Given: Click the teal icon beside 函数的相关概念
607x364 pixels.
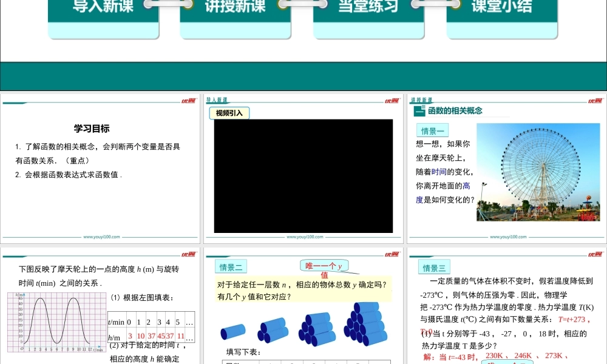Looking at the screenshot, I should coord(418,111).
